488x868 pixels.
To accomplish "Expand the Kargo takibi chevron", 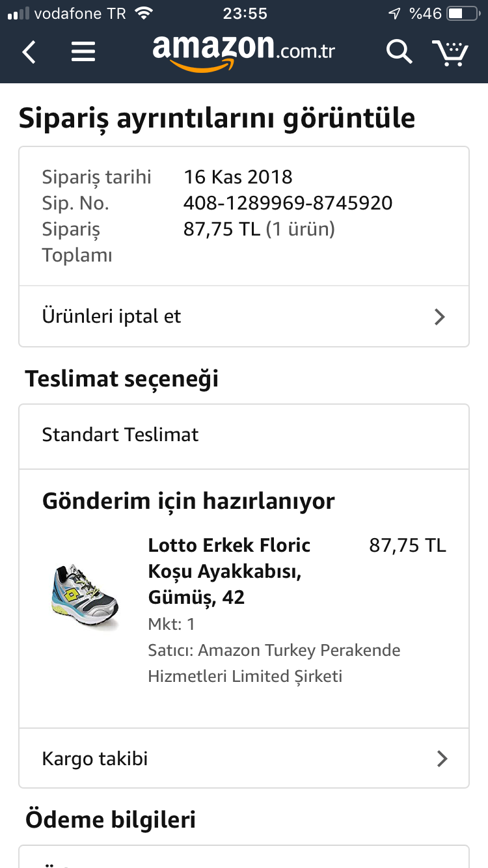I will [x=442, y=759].
